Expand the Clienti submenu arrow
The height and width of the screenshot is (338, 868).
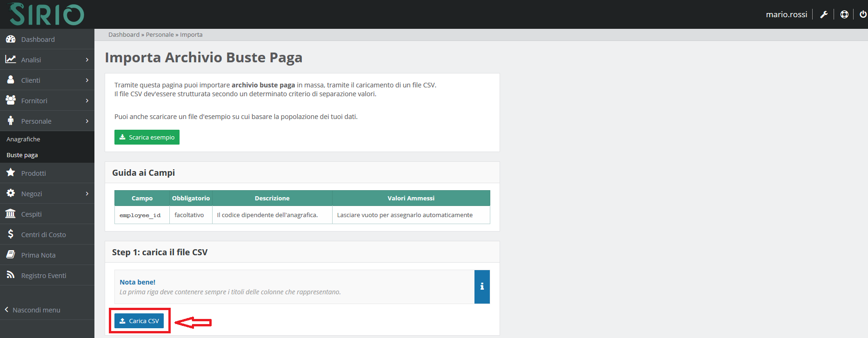(x=87, y=80)
